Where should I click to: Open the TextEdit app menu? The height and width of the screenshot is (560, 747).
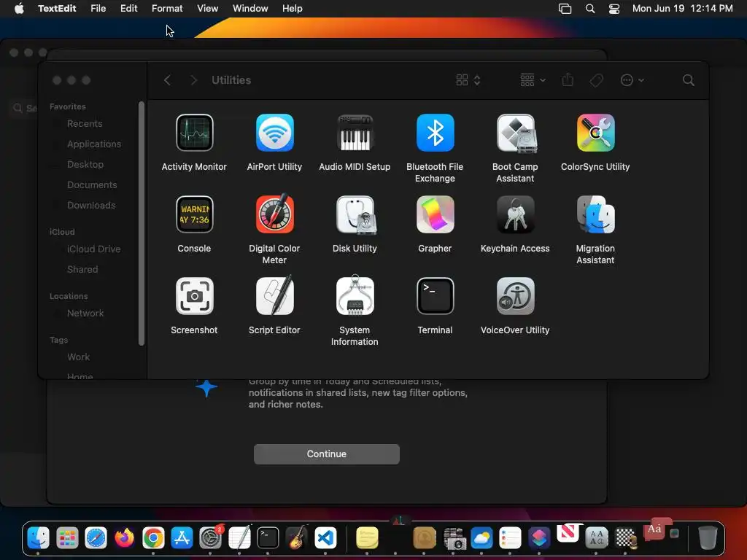coord(57,9)
